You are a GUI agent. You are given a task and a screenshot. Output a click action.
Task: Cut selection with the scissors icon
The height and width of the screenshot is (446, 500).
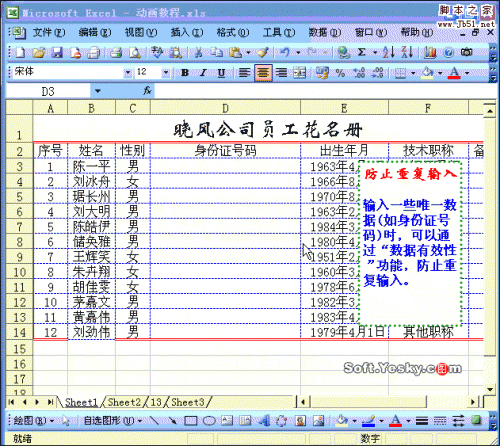point(198,52)
